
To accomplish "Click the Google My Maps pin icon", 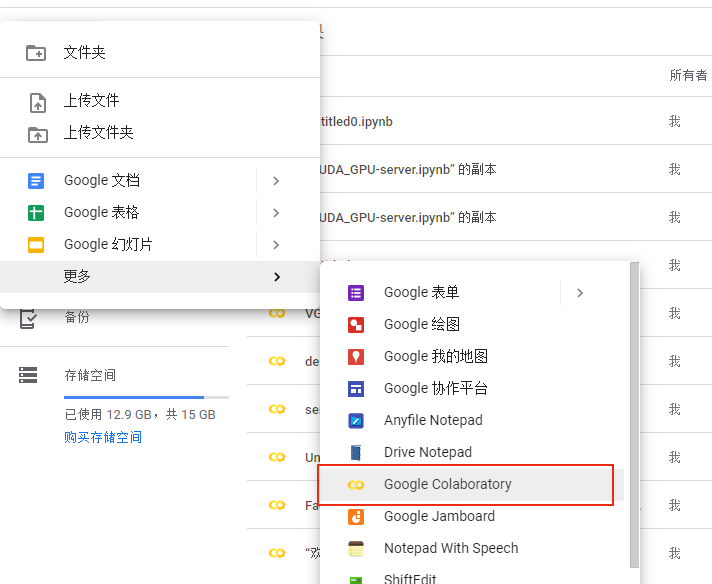I will click(x=356, y=357).
